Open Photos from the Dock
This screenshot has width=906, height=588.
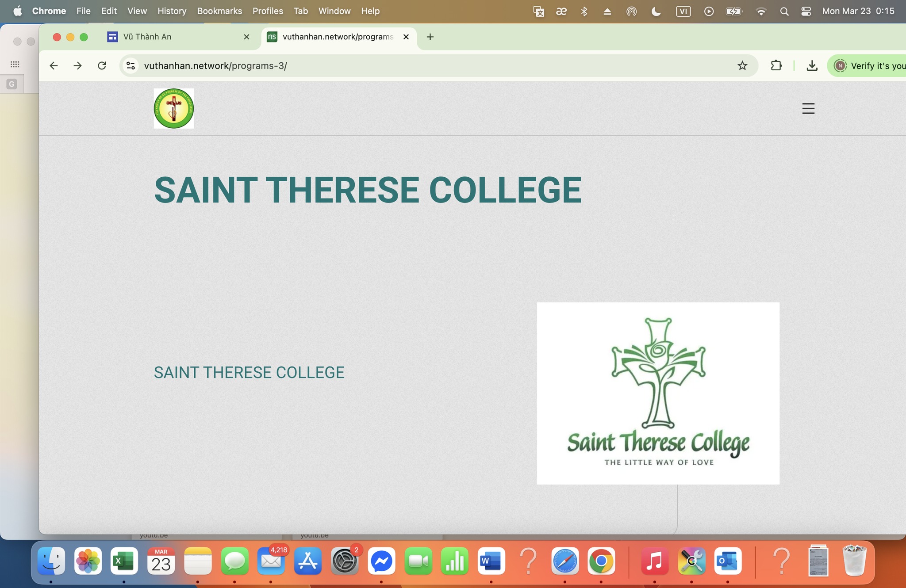coord(88,561)
